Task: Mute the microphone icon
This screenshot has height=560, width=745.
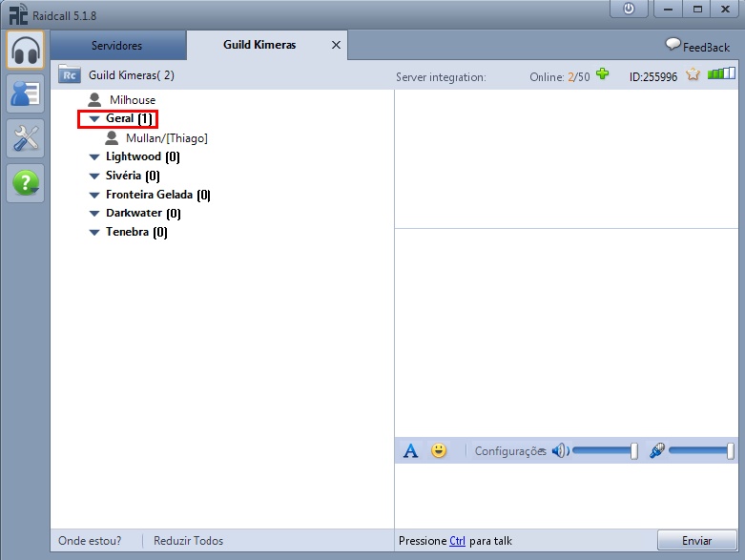Action: (657, 450)
